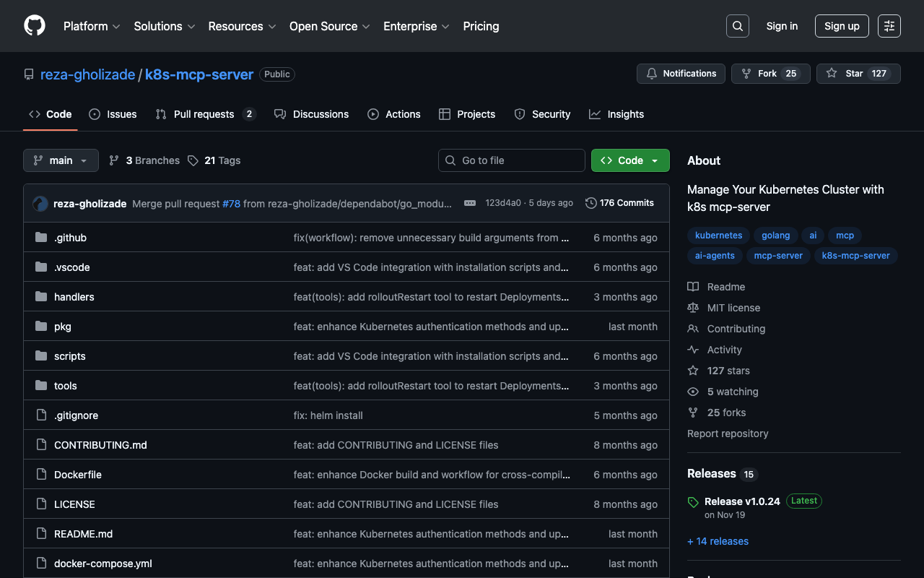This screenshot has height=578, width=924.
Task: Click the appearance settings sliders icon
Action: pos(889,26)
